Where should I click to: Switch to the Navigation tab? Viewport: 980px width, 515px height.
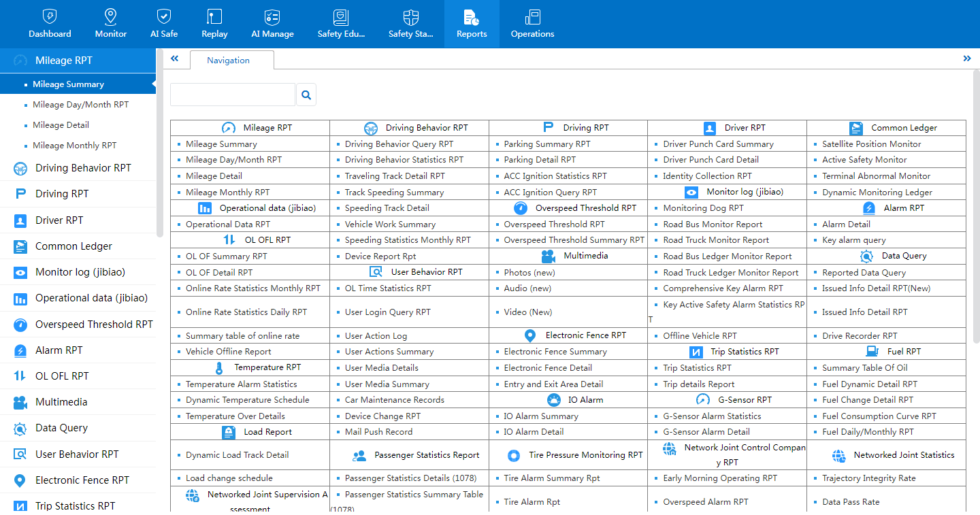(x=229, y=61)
